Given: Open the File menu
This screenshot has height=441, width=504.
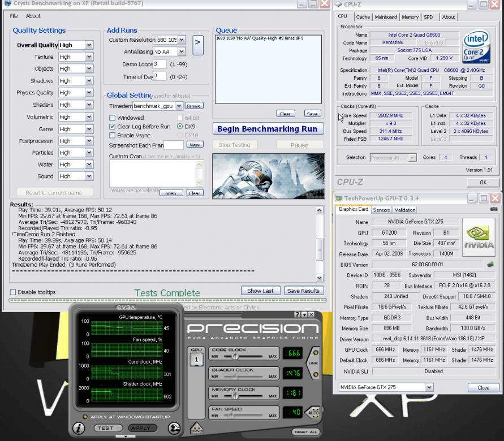Looking at the screenshot, I should click(x=14, y=16).
